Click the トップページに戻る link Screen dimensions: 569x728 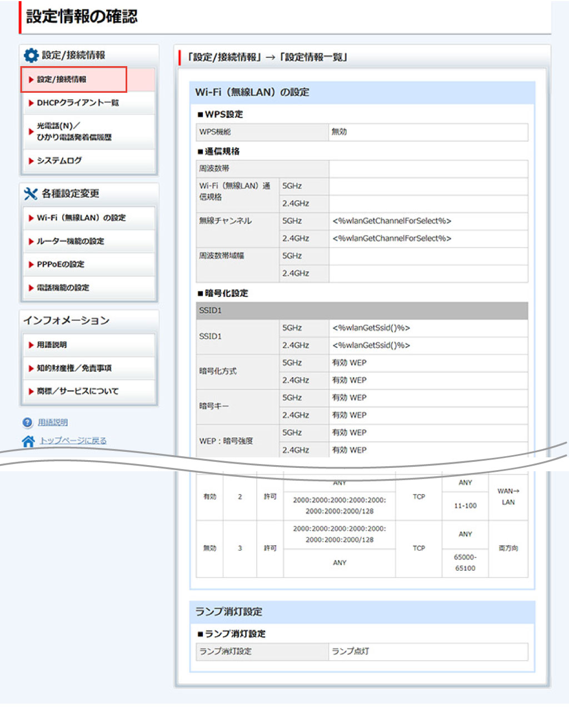pos(73,441)
